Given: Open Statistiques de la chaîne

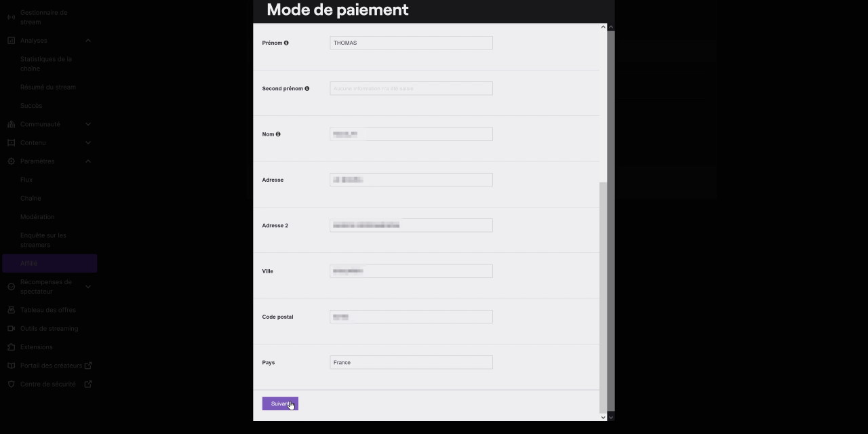Looking at the screenshot, I should [x=46, y=64].
